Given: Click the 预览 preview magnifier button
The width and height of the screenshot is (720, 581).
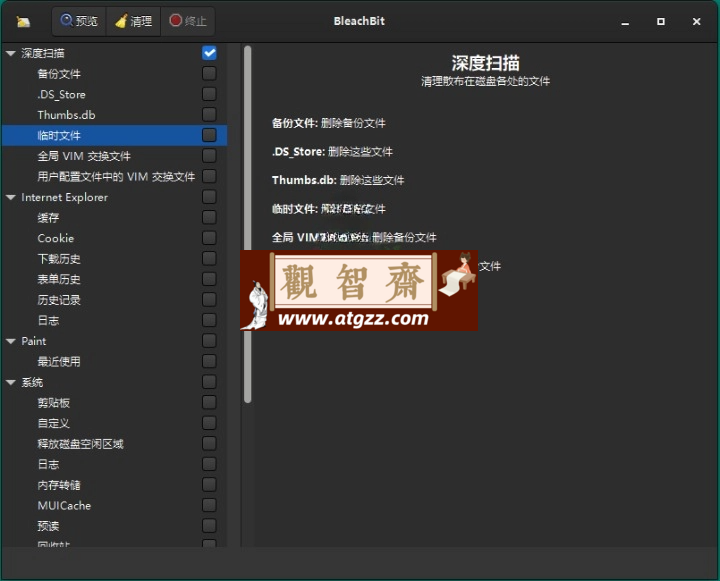Looking at the screenshot, I should click(79, 21).
